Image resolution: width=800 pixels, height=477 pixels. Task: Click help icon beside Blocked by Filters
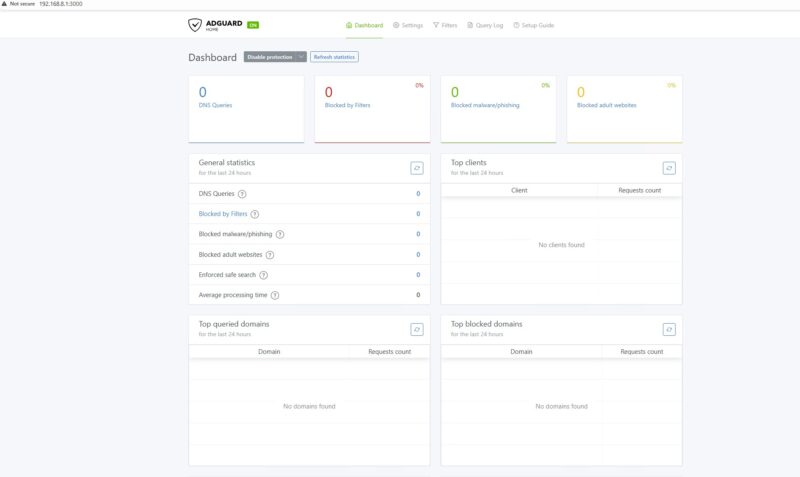point(255,214)
